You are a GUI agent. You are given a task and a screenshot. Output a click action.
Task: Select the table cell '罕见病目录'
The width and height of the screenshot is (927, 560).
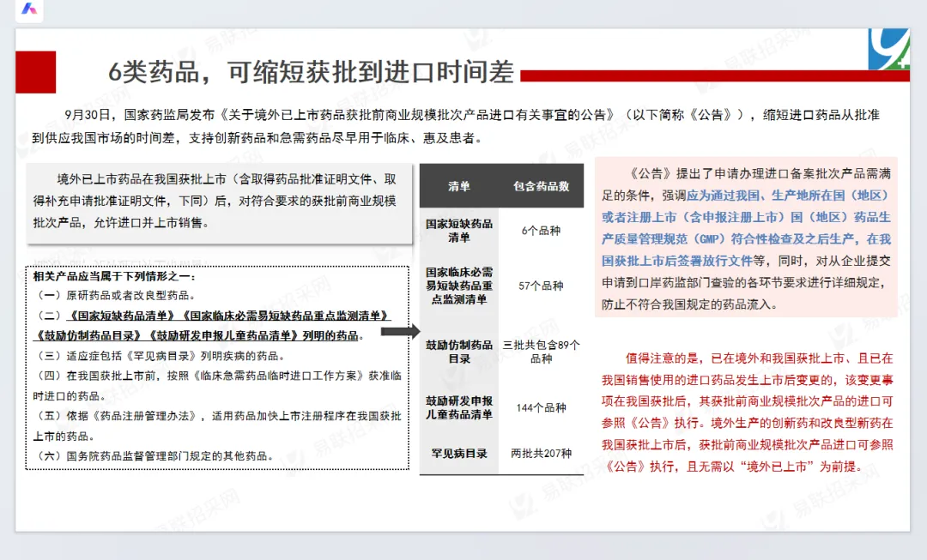(458, 453)
